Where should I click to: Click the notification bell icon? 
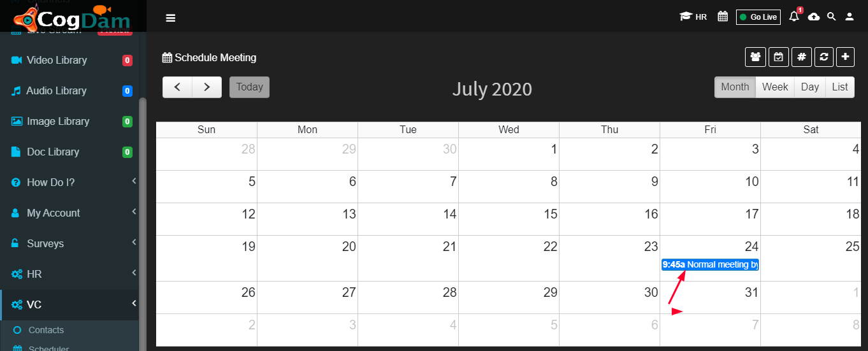click(x=794, y=17)
